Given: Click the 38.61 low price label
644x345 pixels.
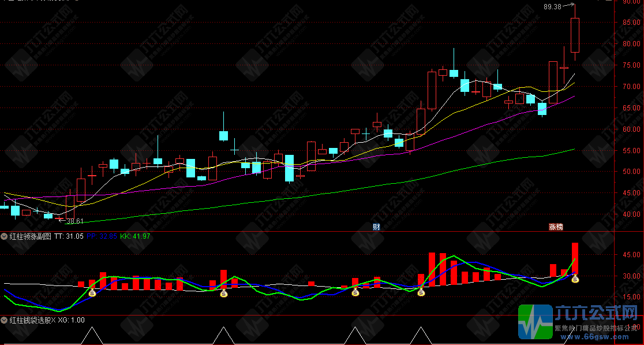Looking at the screenshot, I should click(x=74, y=221).
